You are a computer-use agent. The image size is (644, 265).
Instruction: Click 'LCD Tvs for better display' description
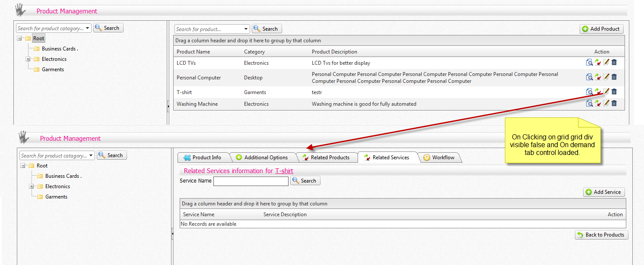341,63
